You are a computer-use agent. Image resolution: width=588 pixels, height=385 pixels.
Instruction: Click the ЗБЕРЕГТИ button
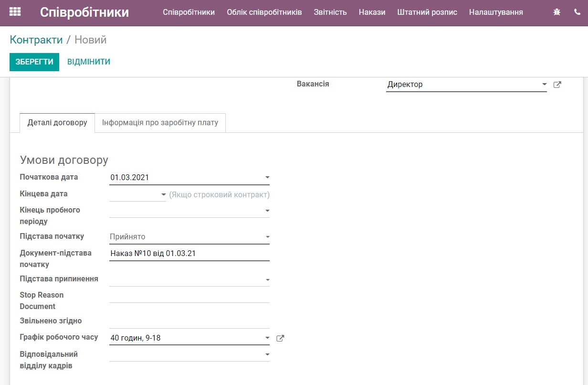34,62
